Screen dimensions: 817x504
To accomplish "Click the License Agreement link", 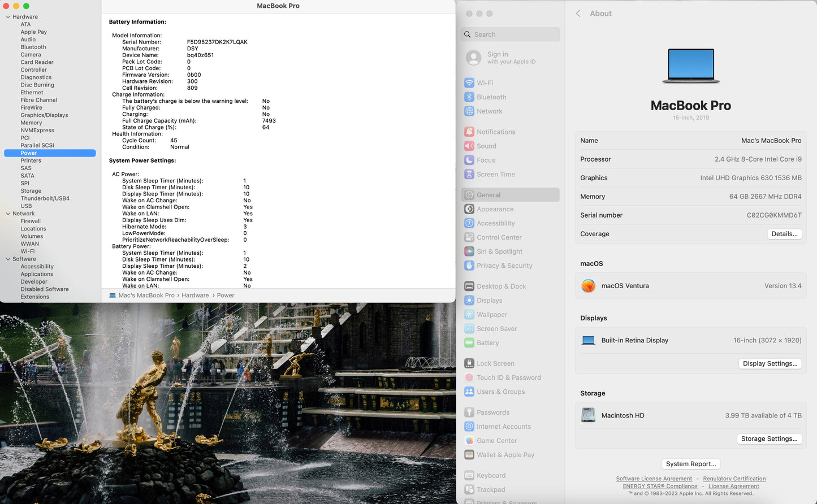I will coord(734,486).
